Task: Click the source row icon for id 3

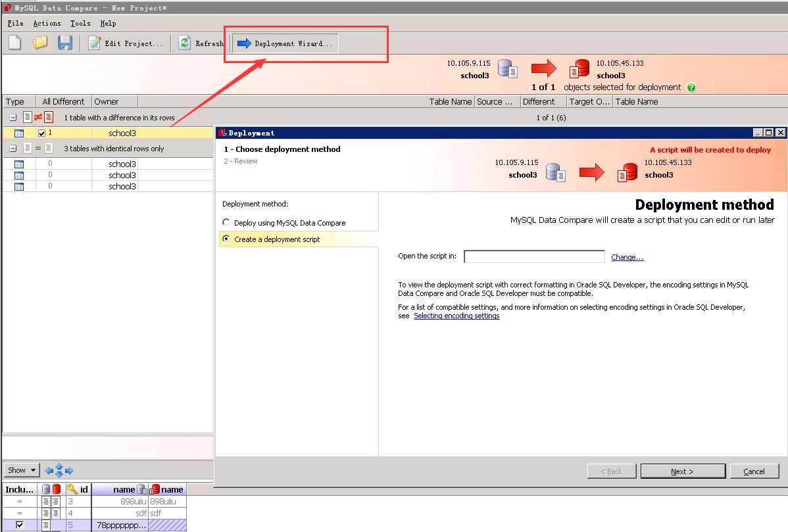Action: [x=46, y=501]
